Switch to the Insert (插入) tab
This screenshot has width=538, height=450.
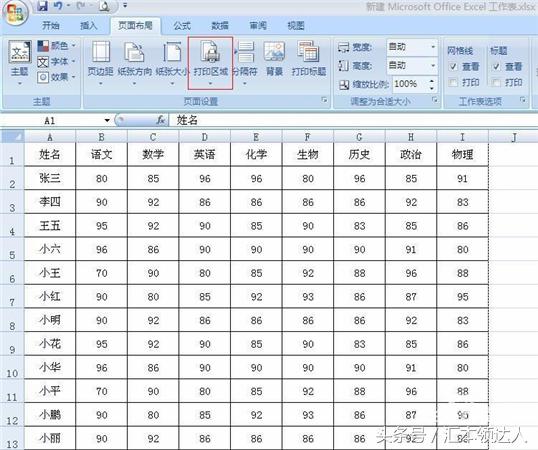coord(89,25)
